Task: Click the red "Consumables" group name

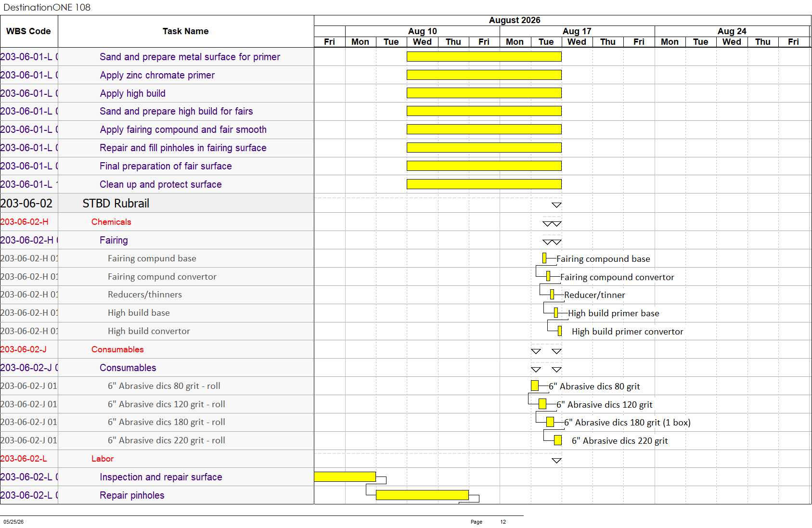Action: pyautogui.click(x=117, y=349)
